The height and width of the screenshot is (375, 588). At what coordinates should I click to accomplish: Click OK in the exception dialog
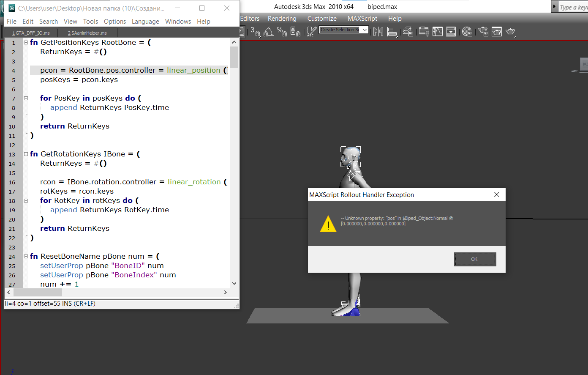point(475,259)
